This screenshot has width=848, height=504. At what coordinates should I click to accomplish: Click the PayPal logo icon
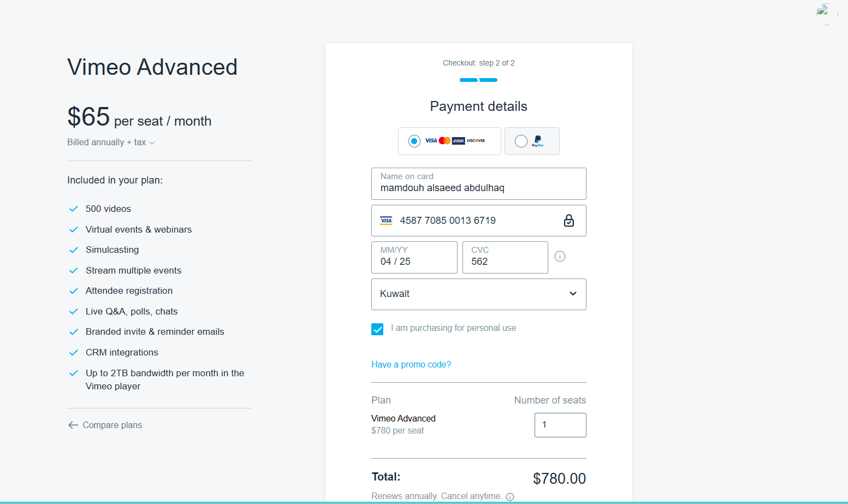[538, 141]
